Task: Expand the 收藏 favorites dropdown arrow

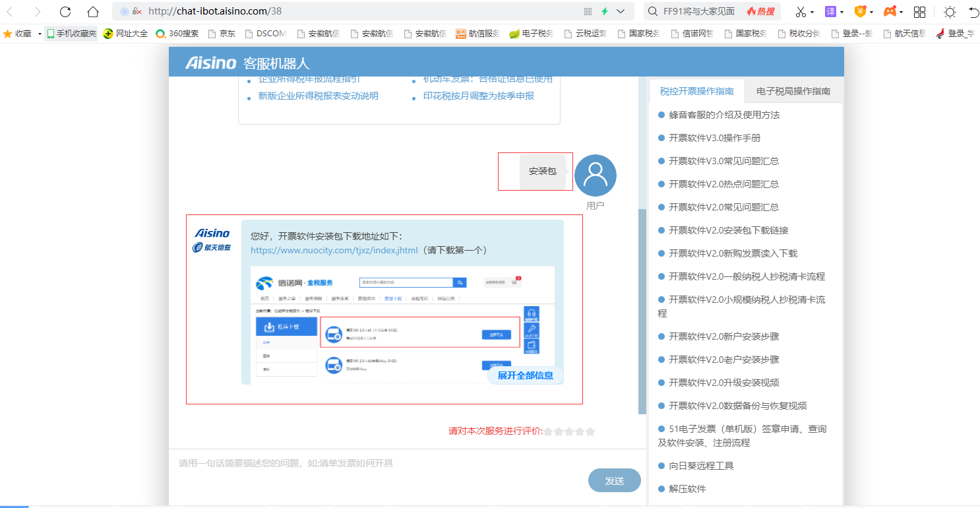Action: 40,34
